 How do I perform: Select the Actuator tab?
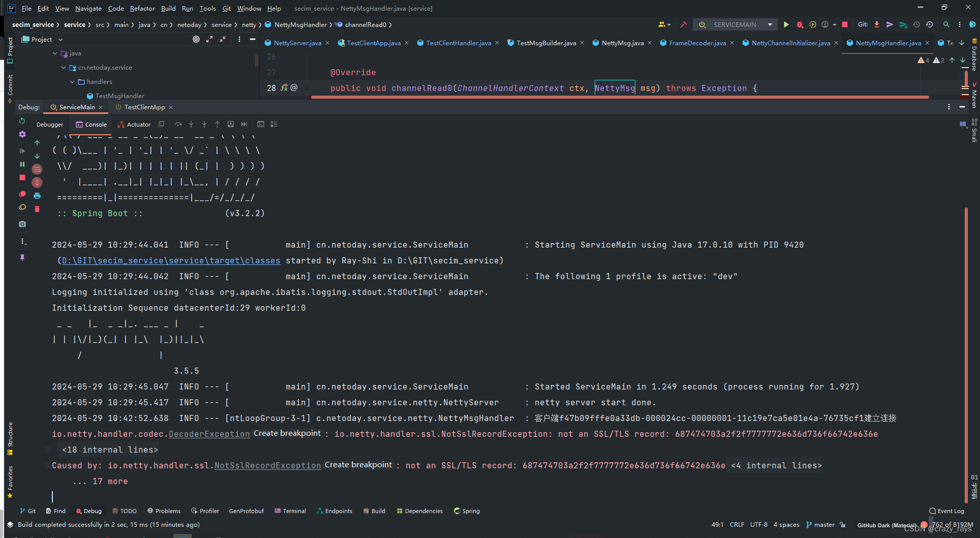(x=134, y=125)
